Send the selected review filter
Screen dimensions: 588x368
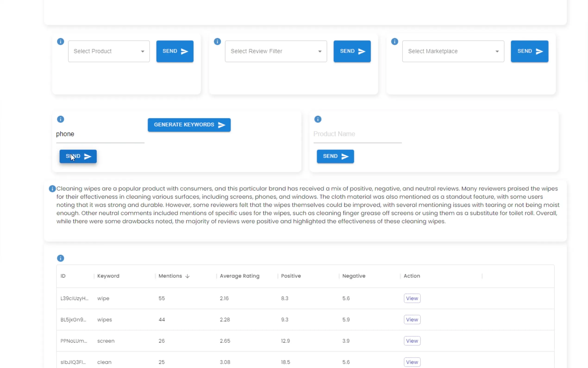coord(352,51)
